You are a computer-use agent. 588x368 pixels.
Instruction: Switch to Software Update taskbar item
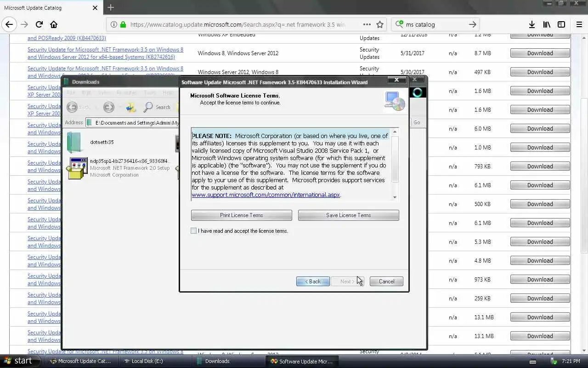pos(302,361)
